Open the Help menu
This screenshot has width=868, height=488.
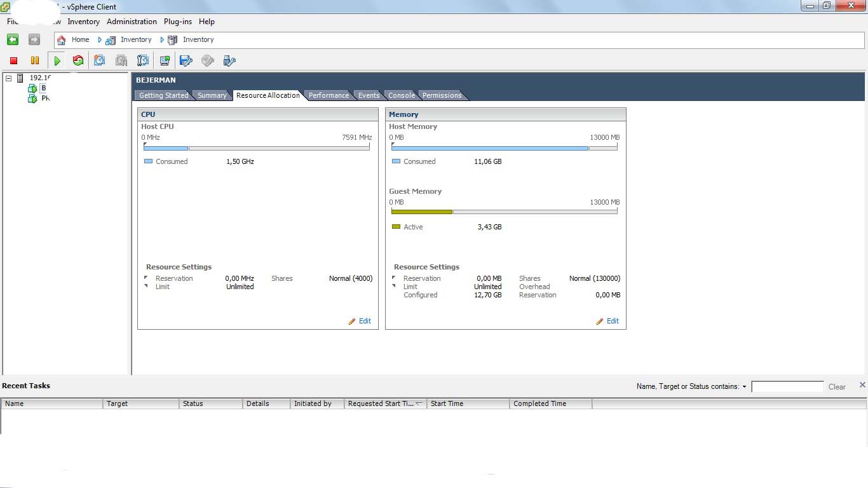point(207,22)
